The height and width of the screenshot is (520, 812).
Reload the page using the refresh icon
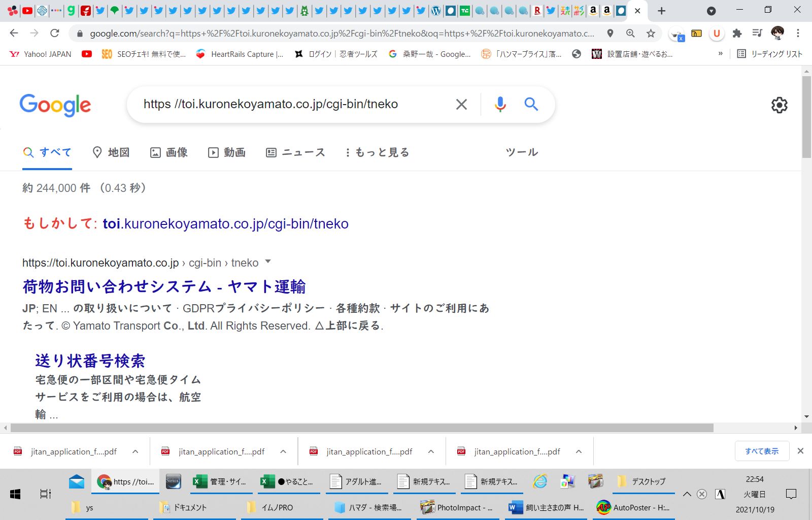coord(55,34)
